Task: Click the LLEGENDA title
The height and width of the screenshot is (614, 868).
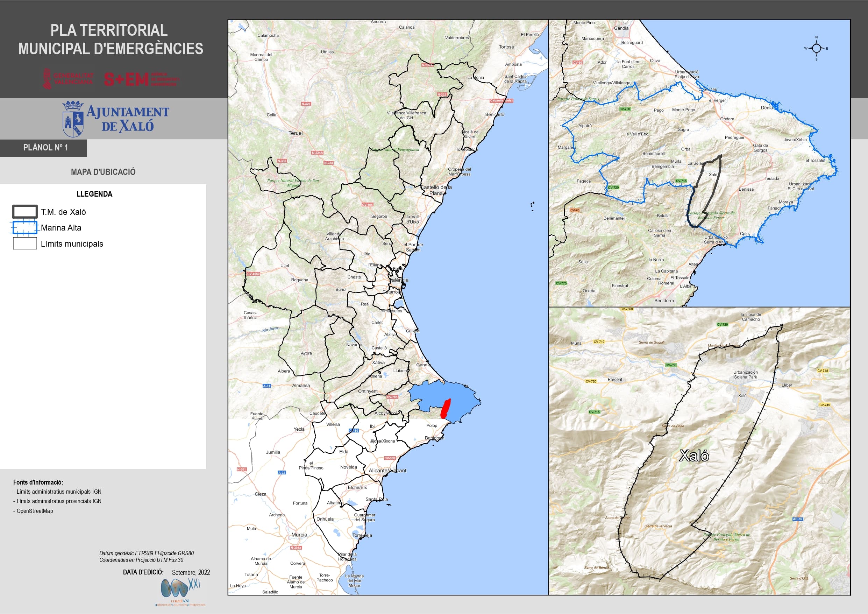Action: point(94,194)
